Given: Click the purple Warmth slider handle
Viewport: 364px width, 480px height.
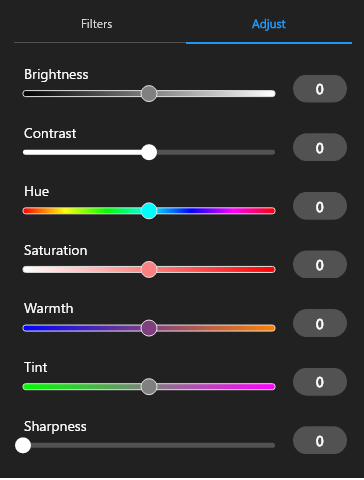Looking at the screenshot, I should pyautogui.click(x=149, y=328).
